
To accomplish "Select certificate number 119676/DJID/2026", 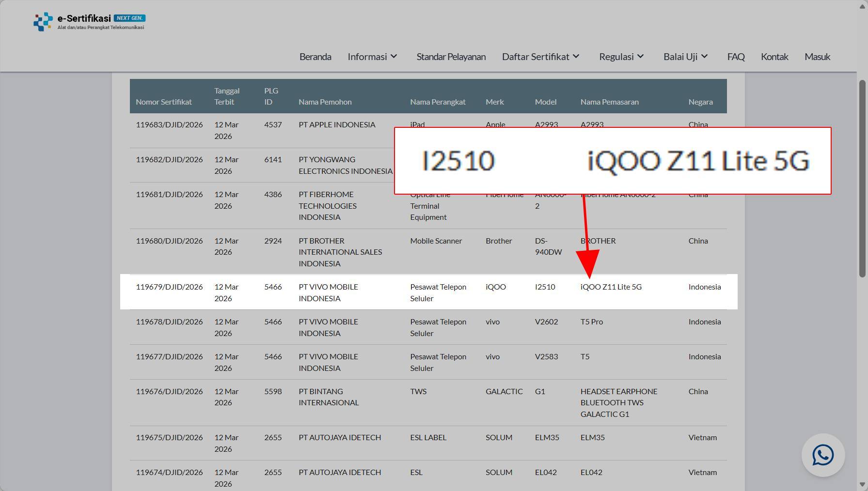I will tap(169, 391).
